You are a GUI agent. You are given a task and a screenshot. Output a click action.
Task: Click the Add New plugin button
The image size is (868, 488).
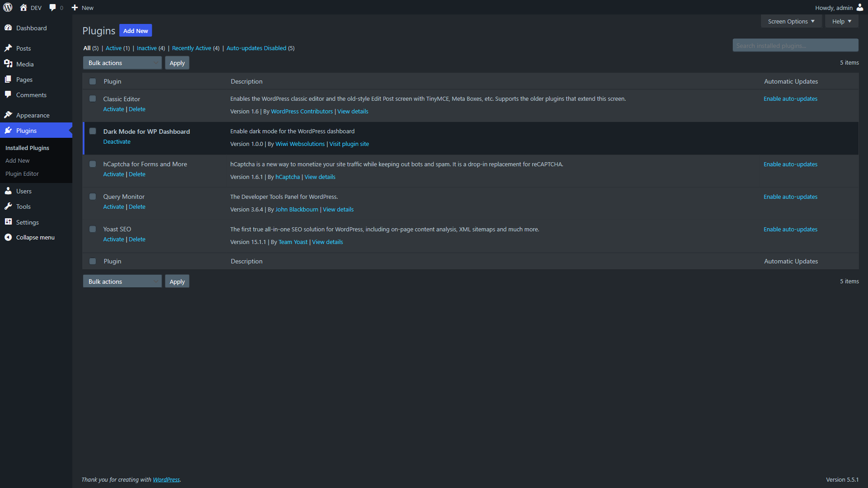(136, 31)
